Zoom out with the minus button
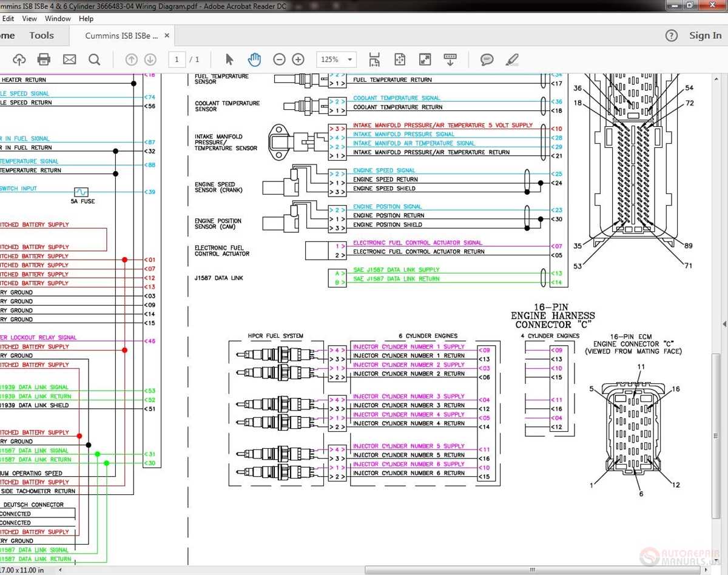The image size is (728, 575). [279, 59]
